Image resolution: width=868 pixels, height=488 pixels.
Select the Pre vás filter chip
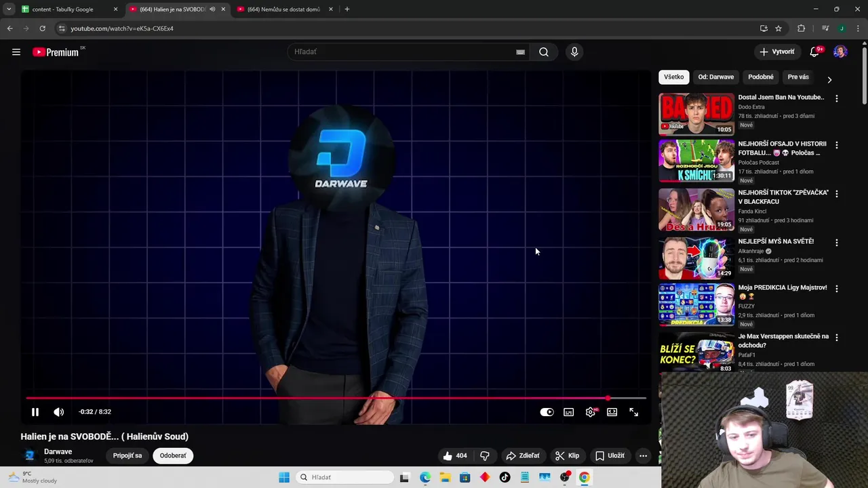798,77
